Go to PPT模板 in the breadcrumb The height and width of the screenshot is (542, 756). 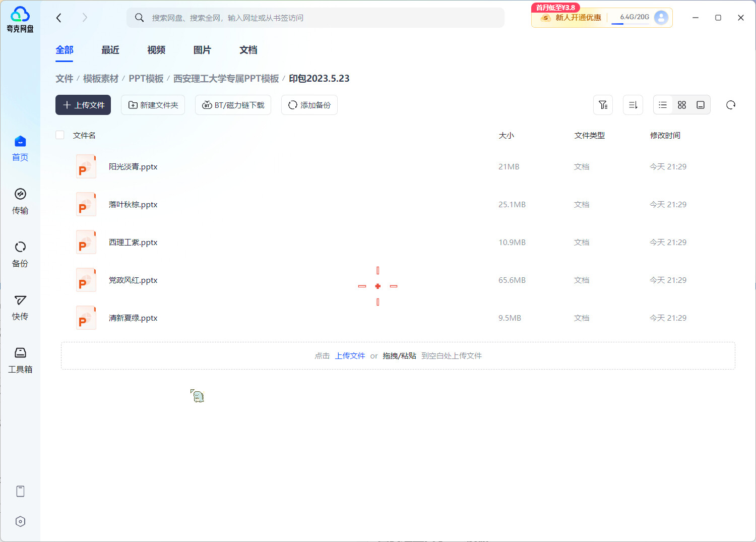pyautogui.click(x=146, y=79)
